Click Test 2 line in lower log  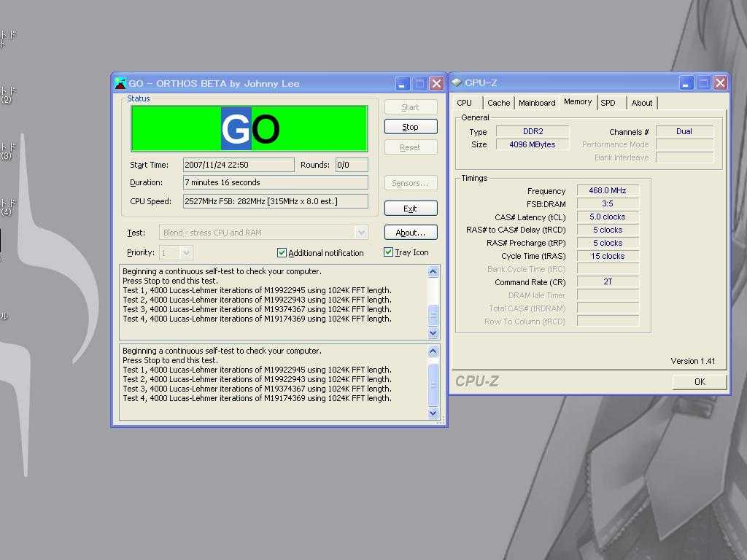258,379
